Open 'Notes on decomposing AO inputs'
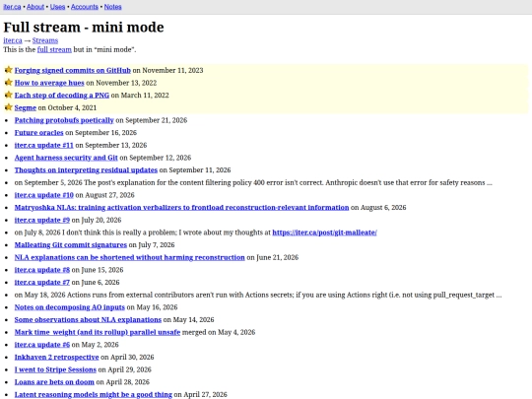The height and width of the screenshot is (399, 532). coord(70,307)
